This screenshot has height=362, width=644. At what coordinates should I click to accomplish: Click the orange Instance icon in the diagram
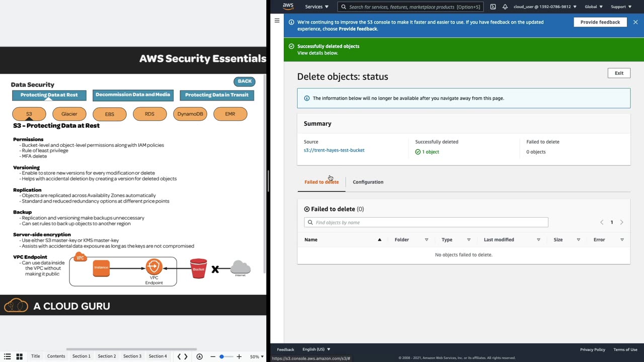pyautogui.click(x=101, y=267)
